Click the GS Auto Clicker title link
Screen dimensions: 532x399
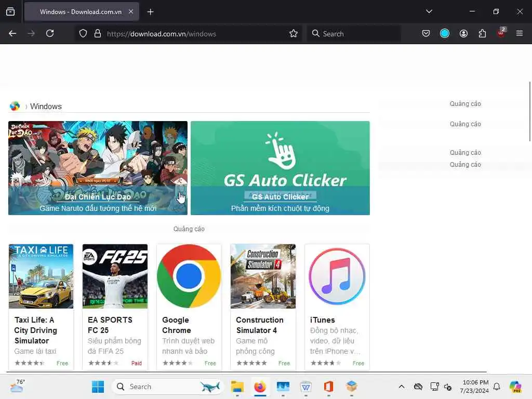280,197
